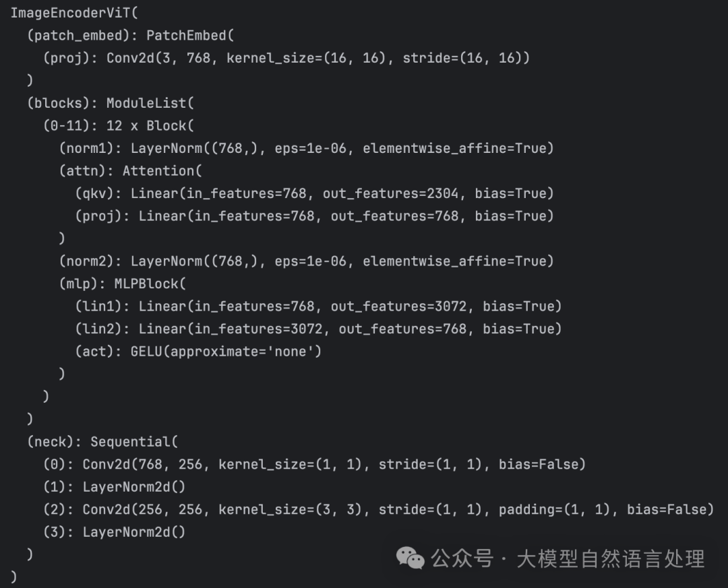Click the (norm1): LayerNorm line
The width and height of the screenshot is (728, 588).
coord(306,148)
